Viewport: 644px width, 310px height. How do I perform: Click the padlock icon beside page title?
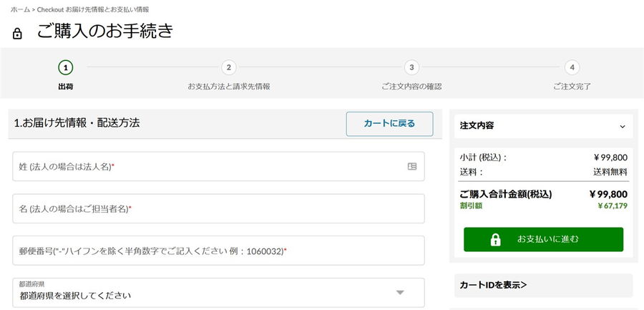(17, 34)
